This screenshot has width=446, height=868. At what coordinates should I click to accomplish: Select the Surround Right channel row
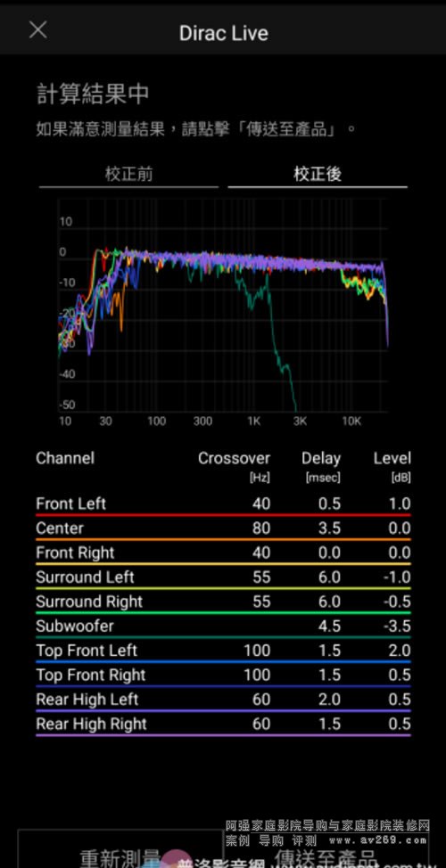(x=223, y=602)
